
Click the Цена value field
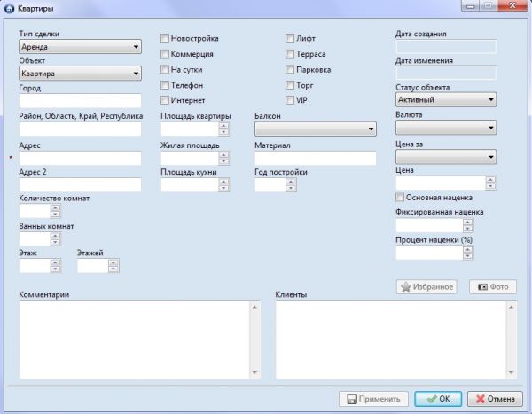[x=441, y=183]
